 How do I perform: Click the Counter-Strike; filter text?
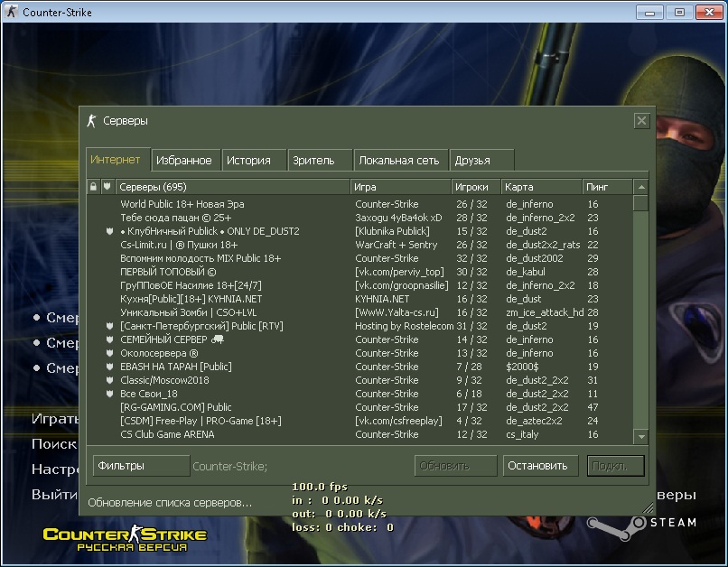pyautogui.click(x=229, y=466)
